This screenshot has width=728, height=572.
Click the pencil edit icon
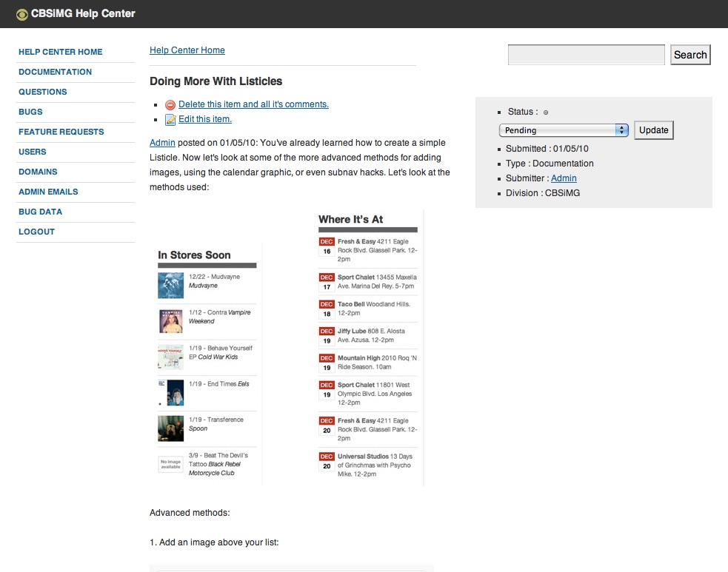170,120
